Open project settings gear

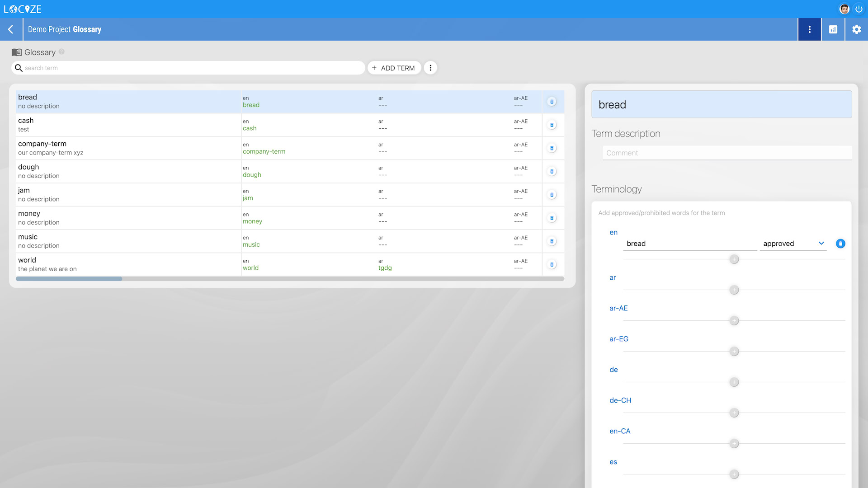pyautogui.click(x=856, y=29)
